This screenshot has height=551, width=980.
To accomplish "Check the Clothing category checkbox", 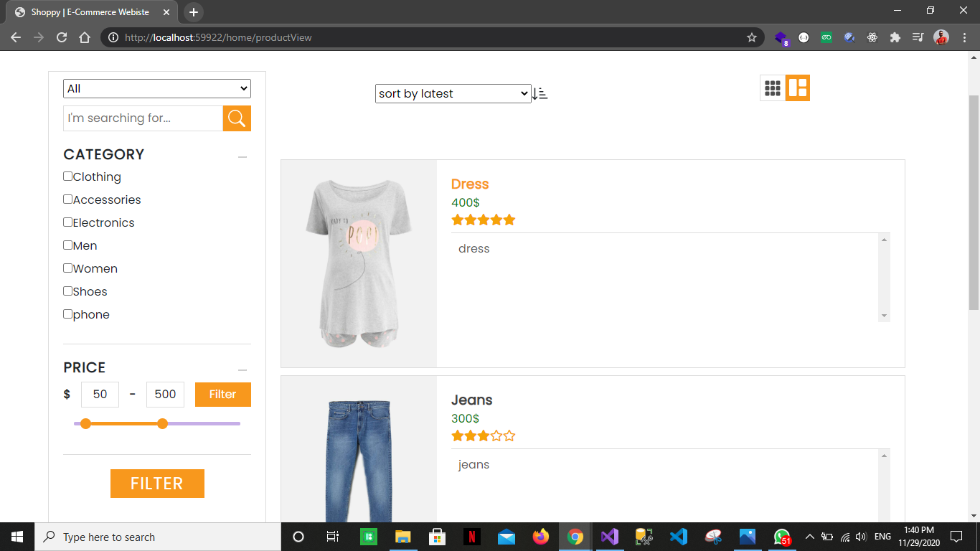I will pos(68,176).
